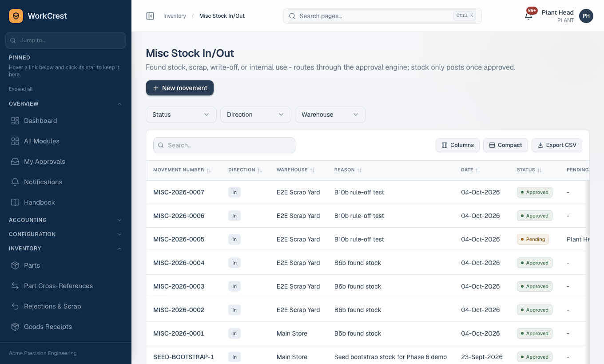This screenshot has height=364, width=604.
Task: Navigate to Parts in Inventory section
Action: [66, 265]
